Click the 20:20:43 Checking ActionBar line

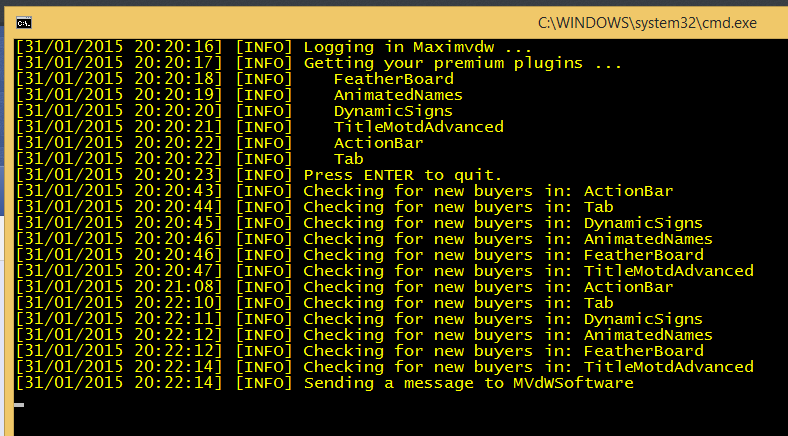(344, 191)
